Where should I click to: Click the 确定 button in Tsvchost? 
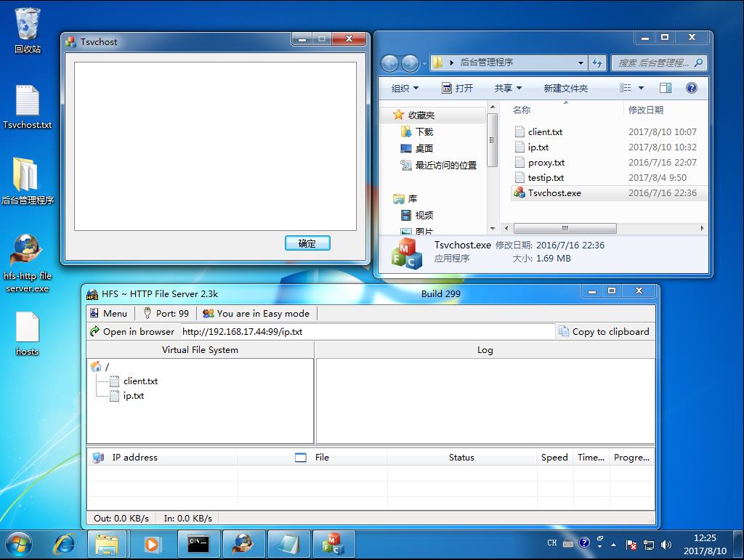click(307, 243)
